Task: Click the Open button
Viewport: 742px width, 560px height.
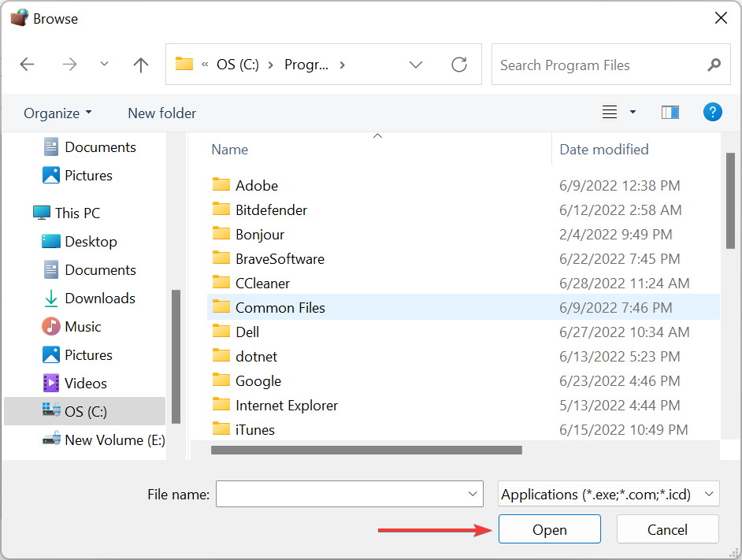Action: tap(549, 529)
